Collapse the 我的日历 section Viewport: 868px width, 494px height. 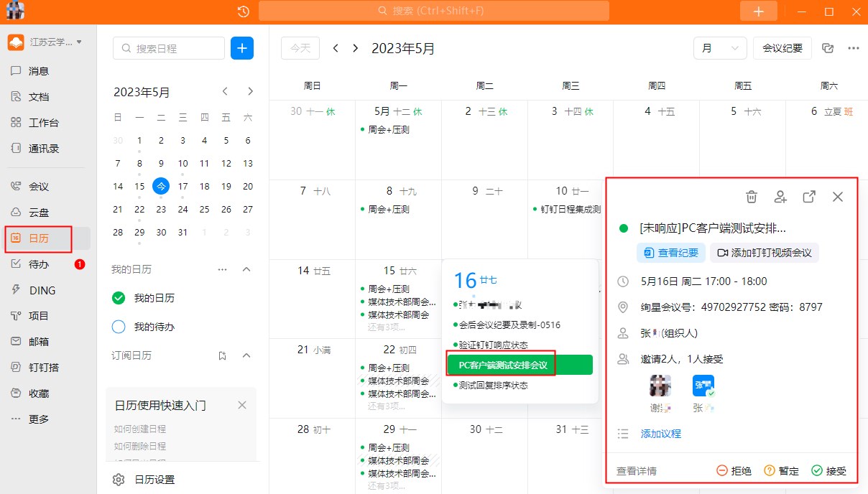tap(246, 269)
